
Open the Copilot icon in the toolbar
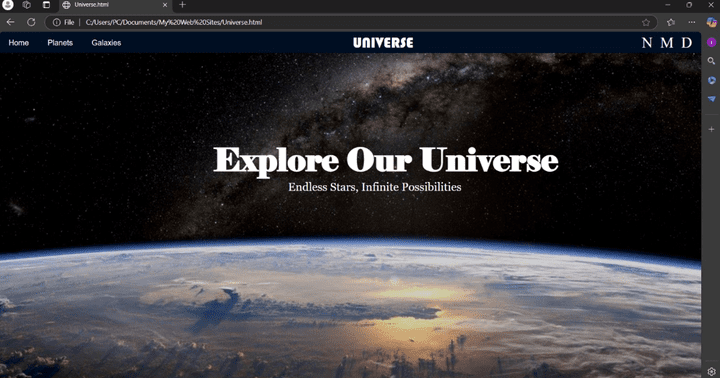712,22
